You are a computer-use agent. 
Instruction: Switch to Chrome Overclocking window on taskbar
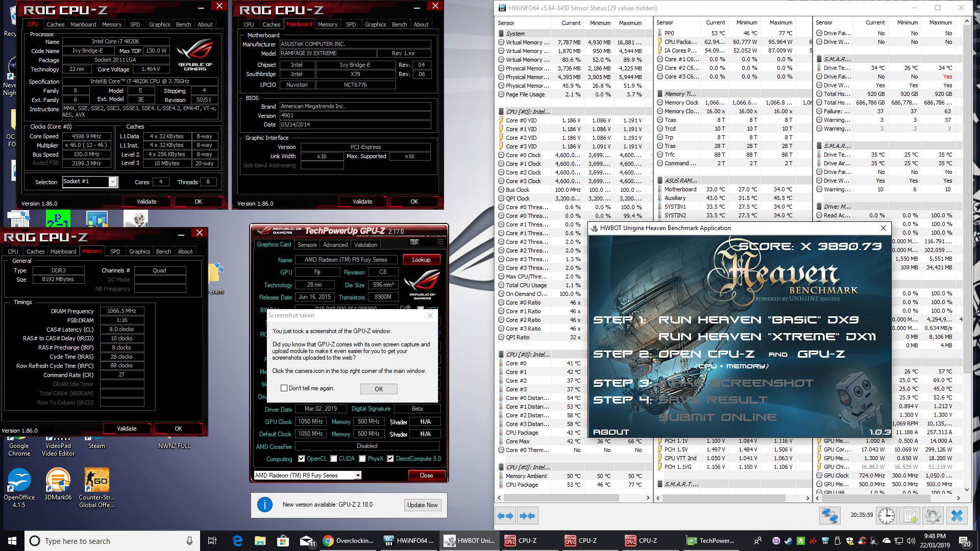[350, 541]
